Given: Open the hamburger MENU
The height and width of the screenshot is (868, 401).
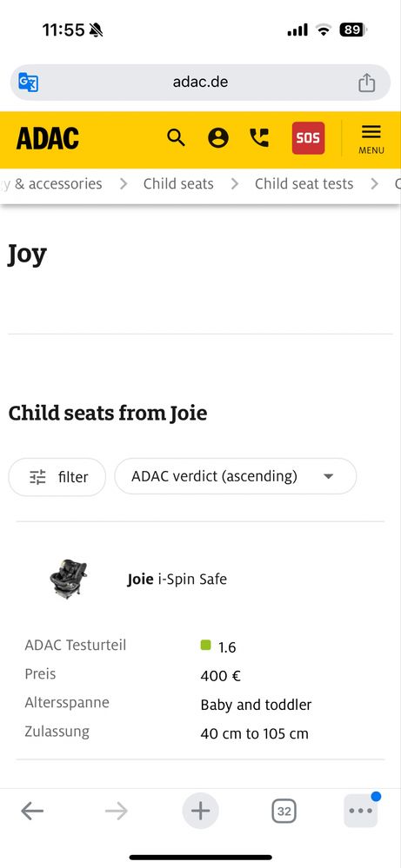Looking at the screenshot, I should 371,139.
